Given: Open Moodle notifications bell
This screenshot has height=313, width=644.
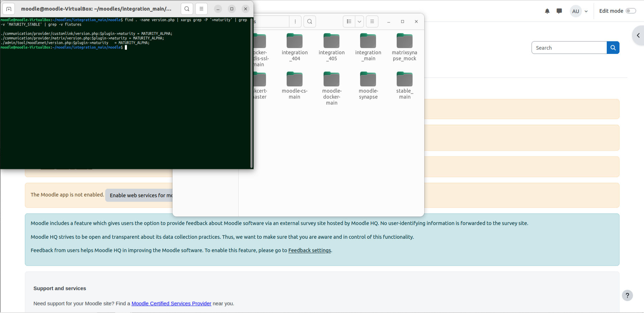Looking at the screenshot, I should point(547,11).
